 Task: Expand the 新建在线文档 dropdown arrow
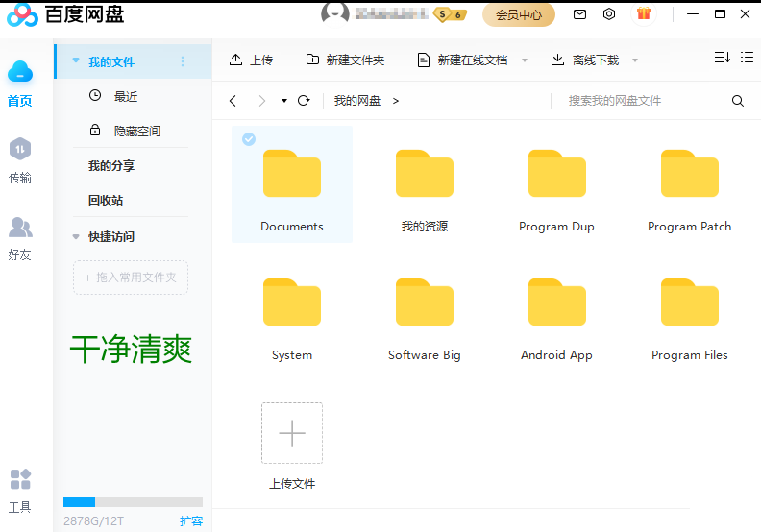pos(525,60)
